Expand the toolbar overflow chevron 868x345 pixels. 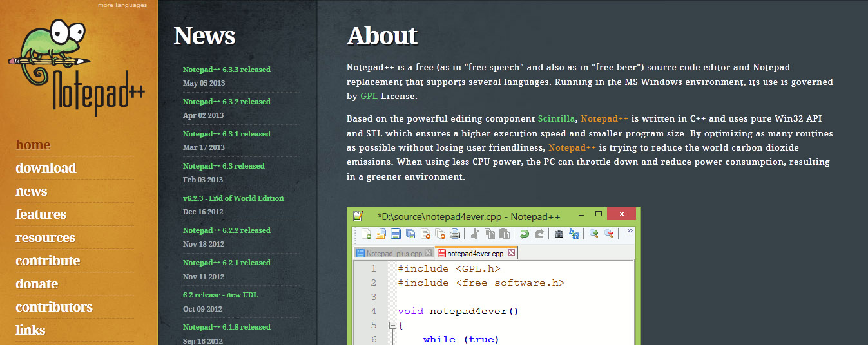(630, 231)
